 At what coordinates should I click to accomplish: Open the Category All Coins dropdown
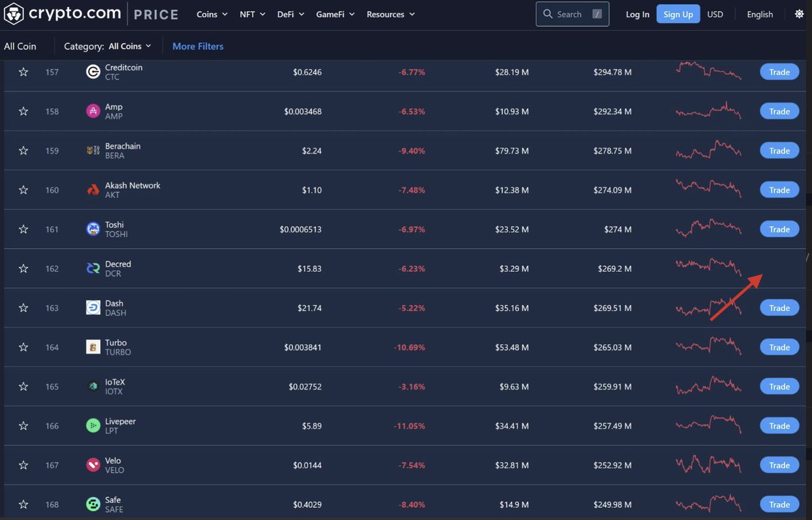pyautogui.click(x=129, y=46)
